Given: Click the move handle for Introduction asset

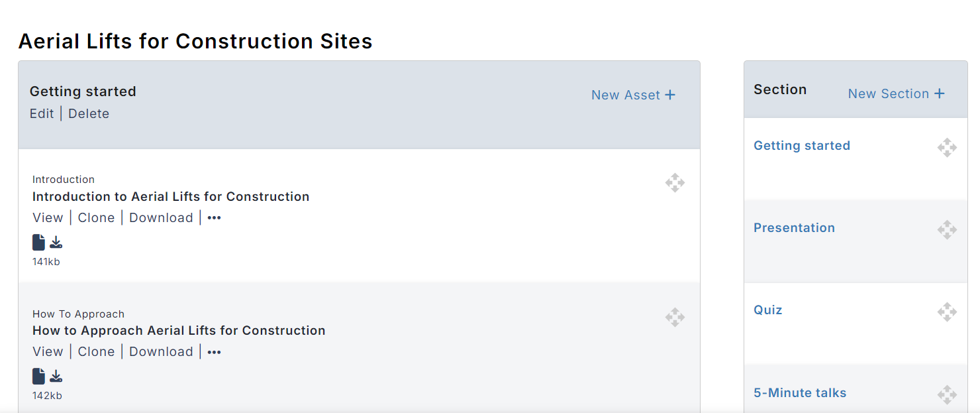Looking at the screenshot, I should point(675,183).
